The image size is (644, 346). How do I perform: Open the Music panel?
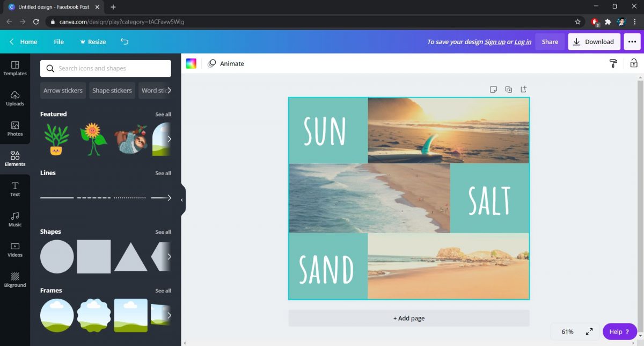tap(14, 219)
